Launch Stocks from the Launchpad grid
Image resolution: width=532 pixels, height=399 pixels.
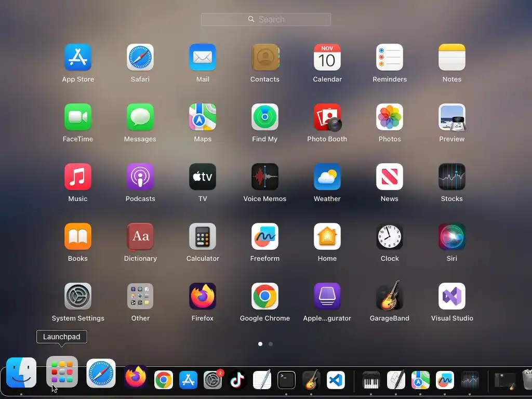point(452,177)
